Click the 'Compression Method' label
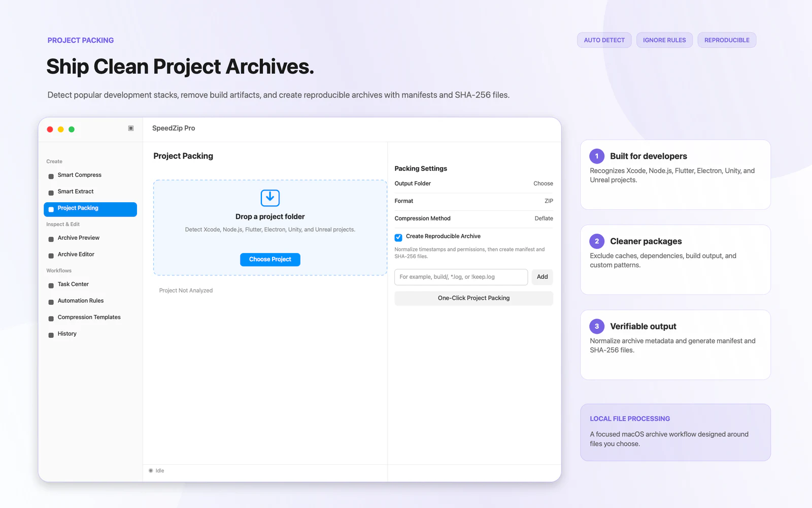This screenshot has width=812, height=508. (x=422, y=218)
